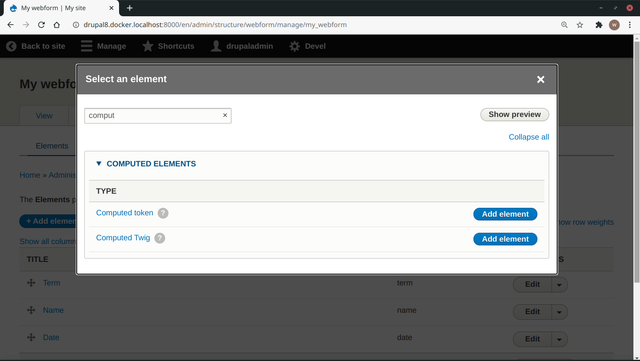Click the Show preview button
The width and height of the screenshot is (640, 361).
(x=514, y=114)
